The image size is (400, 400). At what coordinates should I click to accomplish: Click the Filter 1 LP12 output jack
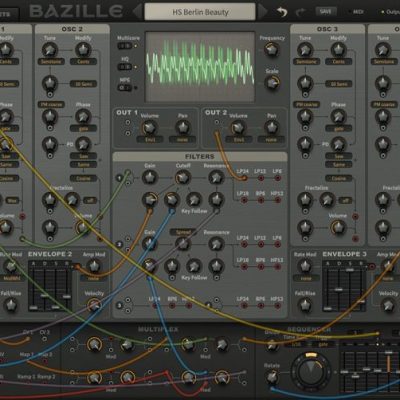pos(261,178)
